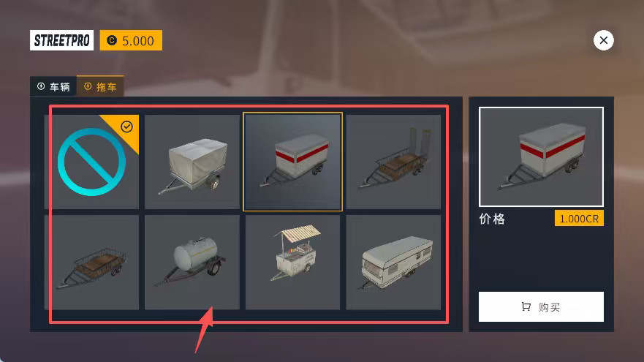This screenshot has height=362, width=644.
Task: Click the large trailer preview image
Action: pos(541,157)
